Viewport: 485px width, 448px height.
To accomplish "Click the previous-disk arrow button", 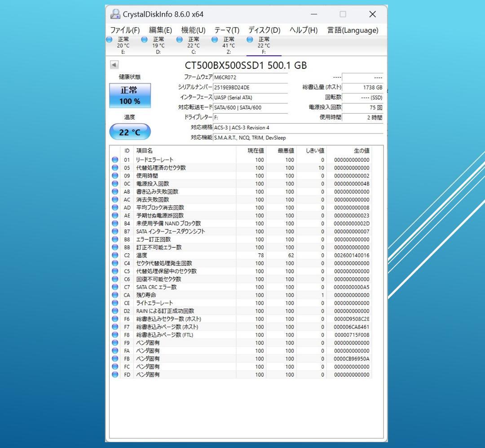I will tap(114, 65).
